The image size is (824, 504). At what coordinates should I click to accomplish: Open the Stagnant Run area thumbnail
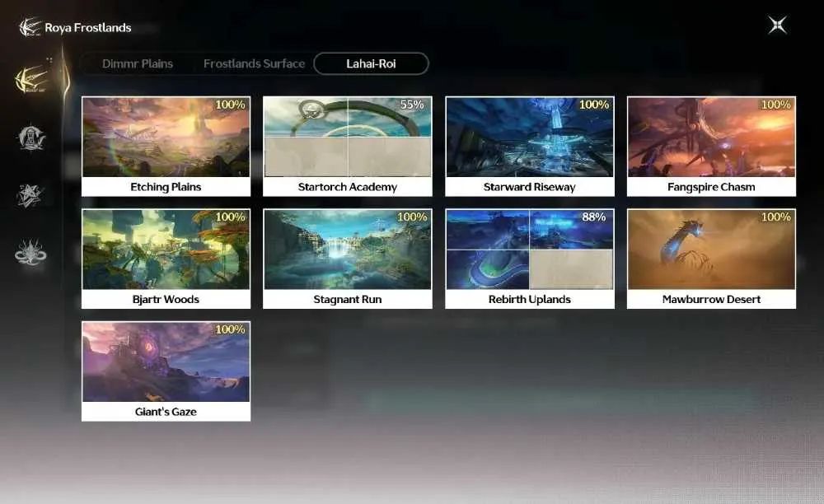(348, 250)
